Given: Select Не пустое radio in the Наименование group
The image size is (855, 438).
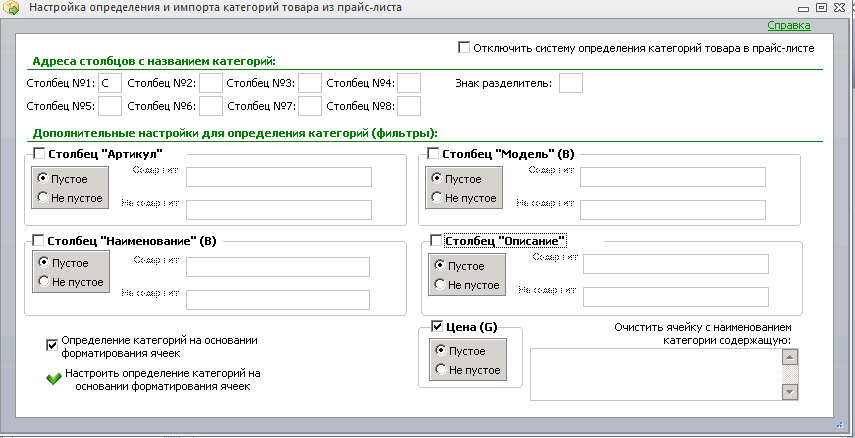Looking at the screenshot, I should [x=44, y=281].
